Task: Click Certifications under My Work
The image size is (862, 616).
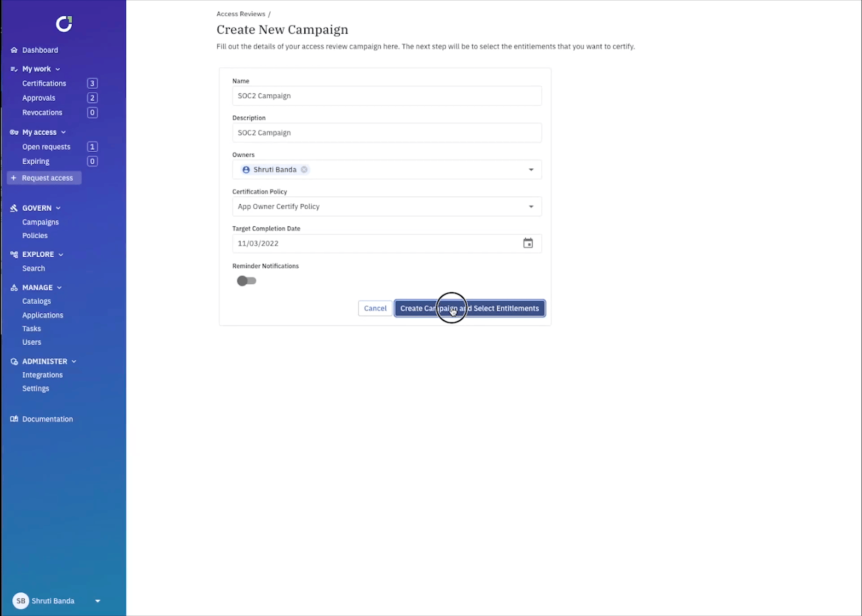Action: click(x=44, y=83)
